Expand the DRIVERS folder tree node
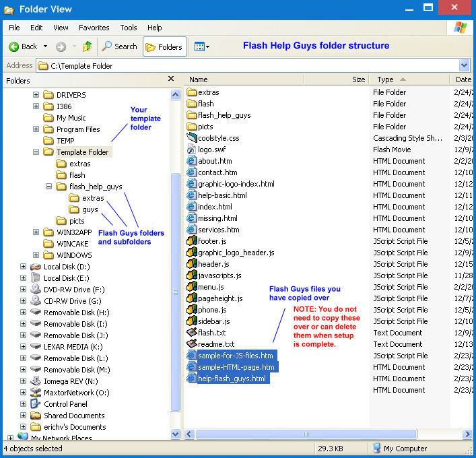The width and height of the screenshot is (476, 458). pyautogui.click(x=36, y=95)
